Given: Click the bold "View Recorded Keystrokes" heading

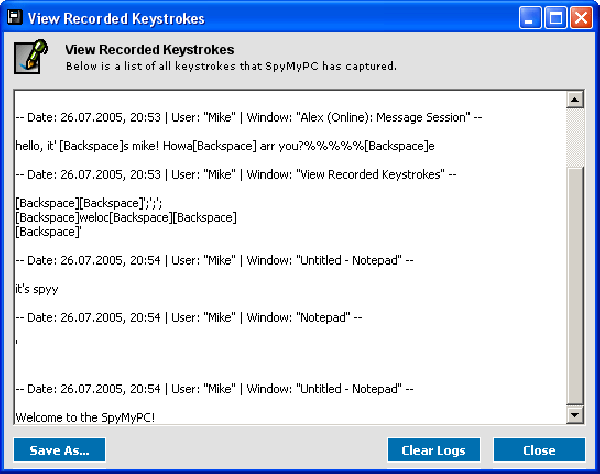Looking at the screenshot, I should [149, 50].
